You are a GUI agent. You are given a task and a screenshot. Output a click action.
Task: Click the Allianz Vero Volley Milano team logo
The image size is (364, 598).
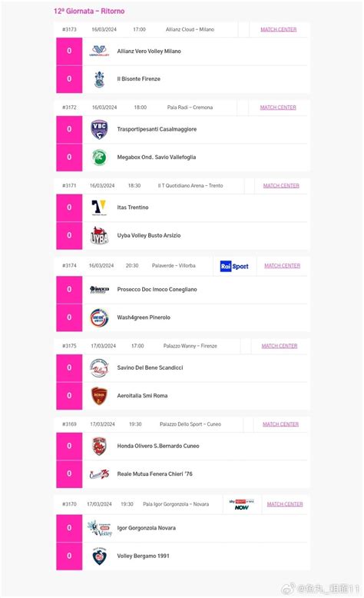(x=99, y=51)
